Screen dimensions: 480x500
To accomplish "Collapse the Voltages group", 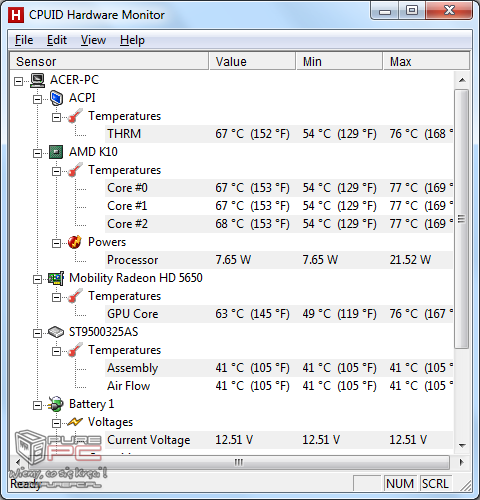I will click(x=57, y=423).
